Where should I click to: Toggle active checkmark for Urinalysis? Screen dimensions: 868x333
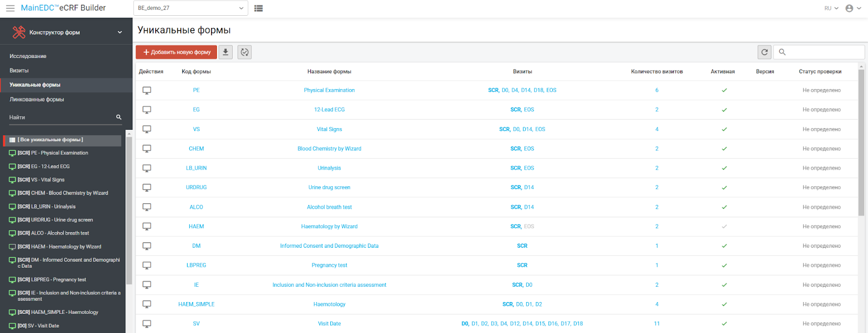[724, 168]
